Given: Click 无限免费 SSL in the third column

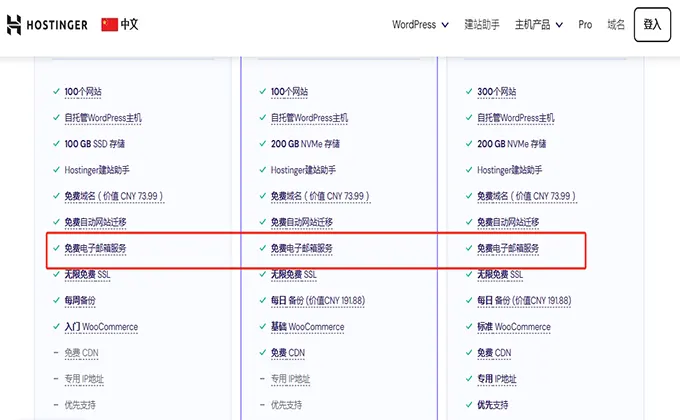Looking at the screenshot, I should (x=503, y=274).
